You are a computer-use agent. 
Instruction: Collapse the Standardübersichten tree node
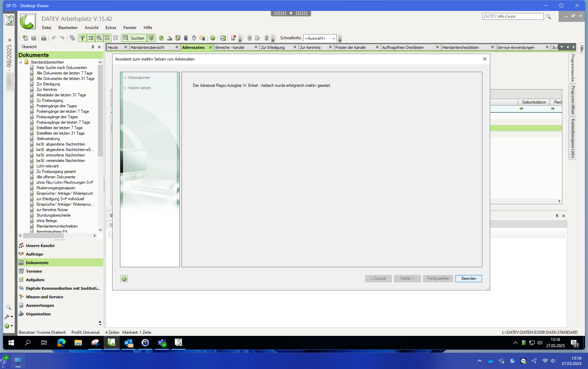(x=21, y=62)
